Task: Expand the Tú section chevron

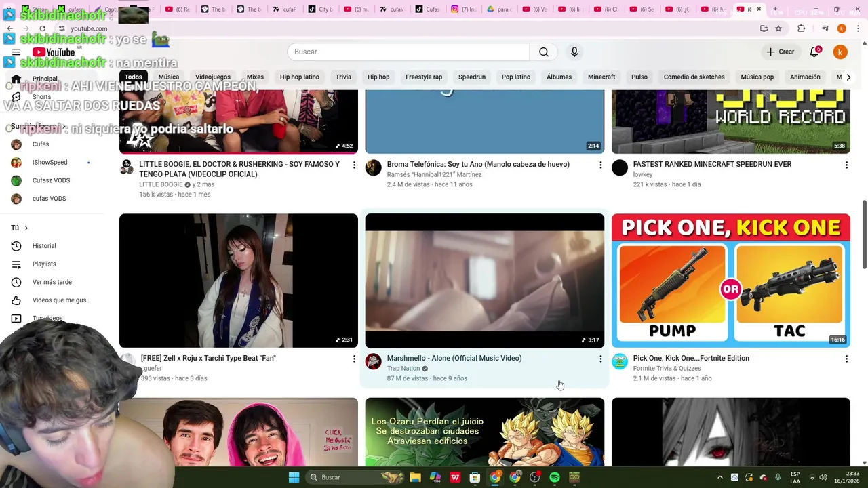Action: (x=26, y=228)
